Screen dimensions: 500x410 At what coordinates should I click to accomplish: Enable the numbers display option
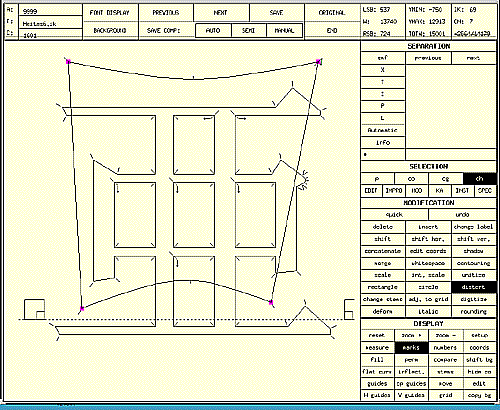445,348
